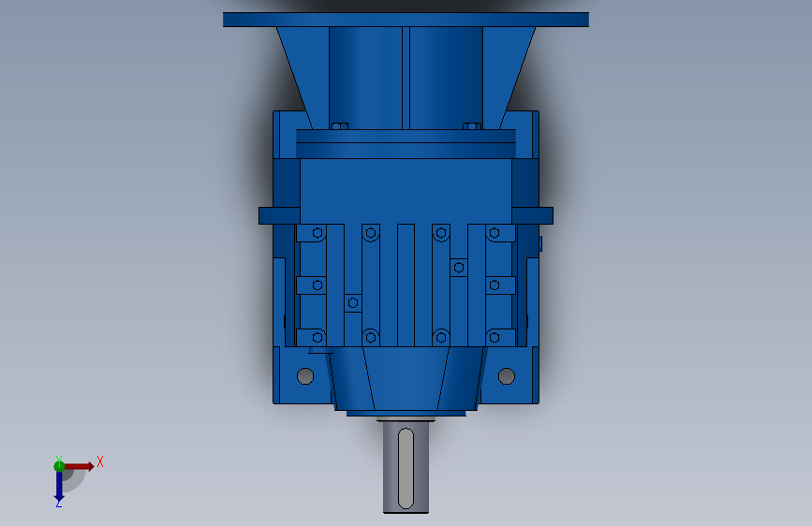Click the green Y axis dot of the triad
The width and height of the screenshot is (812, 526).
click(59, 466)
